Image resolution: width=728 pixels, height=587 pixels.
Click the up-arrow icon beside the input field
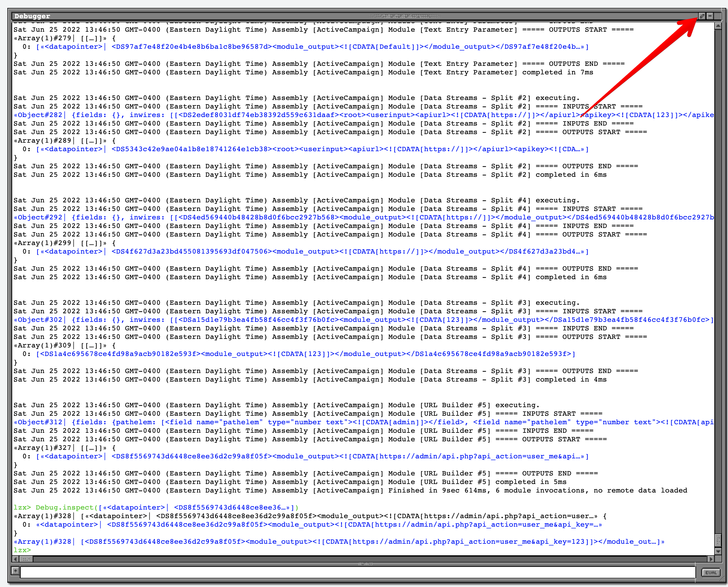tap(15, 571)
